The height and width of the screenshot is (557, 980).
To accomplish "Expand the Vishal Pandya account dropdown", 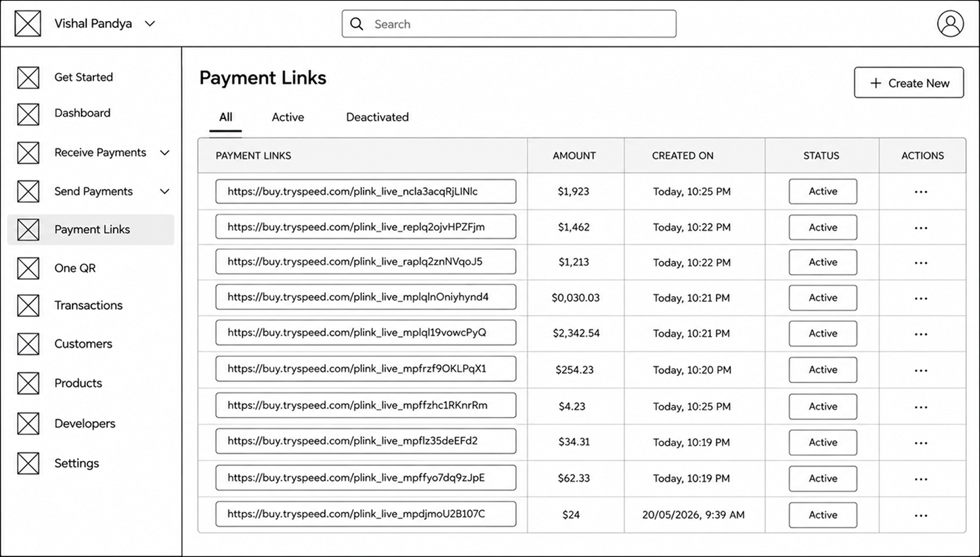I will click(150, 24).
